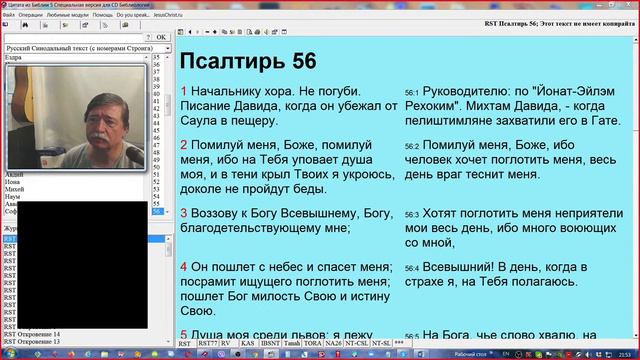Click the main text vertical scrollbar
The width and height of the screenshot is (640, 360).
click(x=636, y=188)
